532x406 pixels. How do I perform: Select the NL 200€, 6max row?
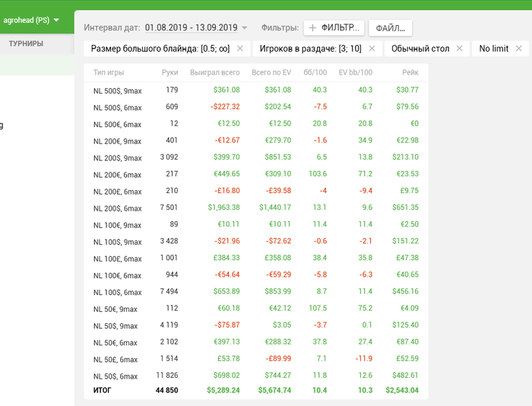point(256,174)
